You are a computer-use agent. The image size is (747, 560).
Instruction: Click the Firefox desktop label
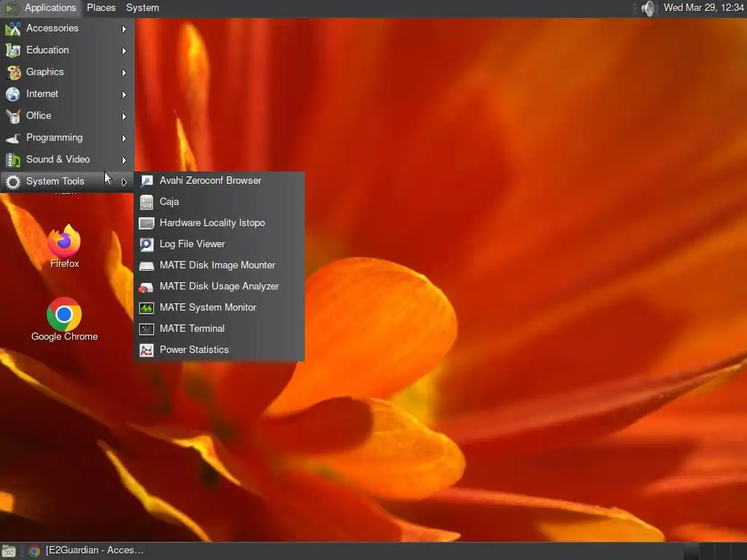(65, 263)
